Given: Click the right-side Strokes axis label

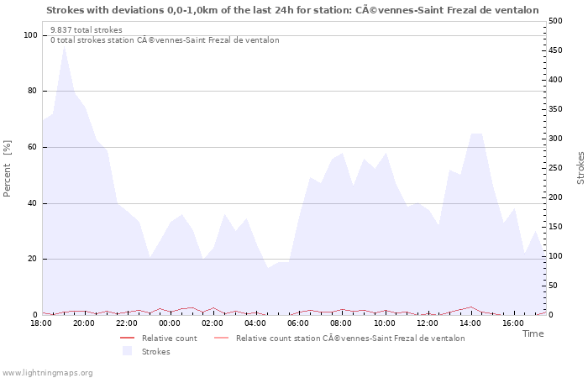Looking at the screenshot, I should click(x=580, y=168).
